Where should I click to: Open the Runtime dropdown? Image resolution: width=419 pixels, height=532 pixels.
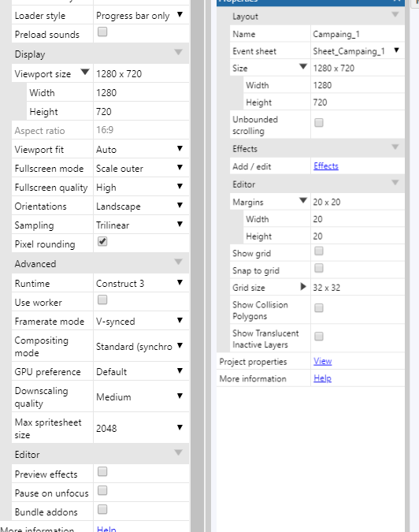141,283
